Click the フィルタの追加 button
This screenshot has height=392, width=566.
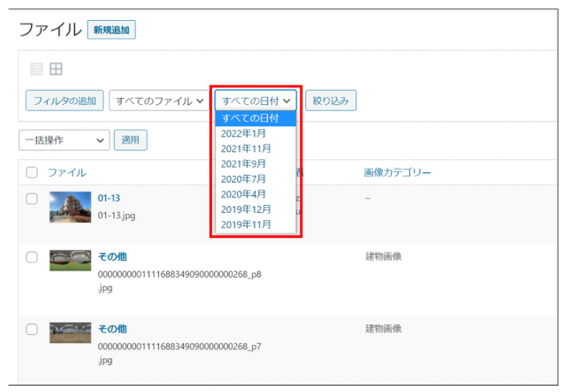pos(64,100)
